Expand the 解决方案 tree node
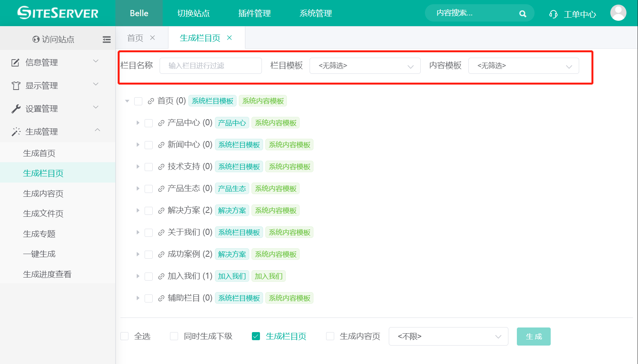Image resolution: width=638 pixels, height=364 pixels. click(138, 210)
